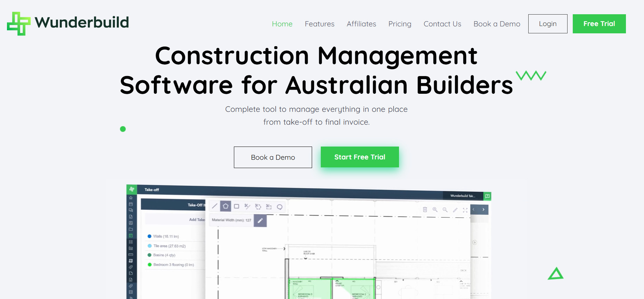644x299 pixels.
Task: Select the circle drawing tool
Action: pyautogui.click(x=280, y=207)
